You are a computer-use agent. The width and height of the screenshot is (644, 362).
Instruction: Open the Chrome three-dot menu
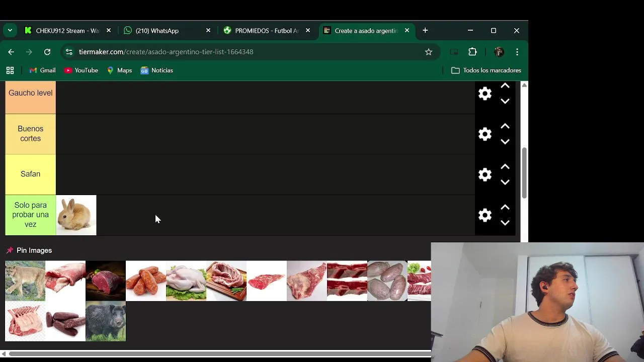[517, 52]
